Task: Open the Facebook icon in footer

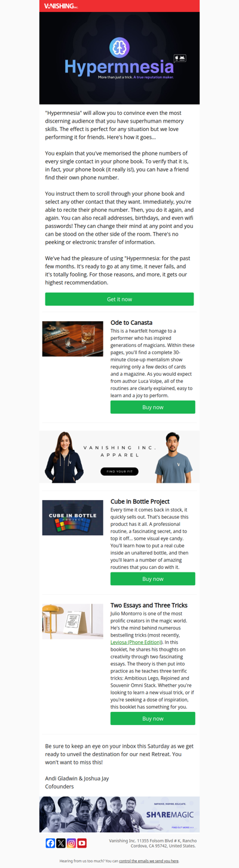Action: [50, 843]
